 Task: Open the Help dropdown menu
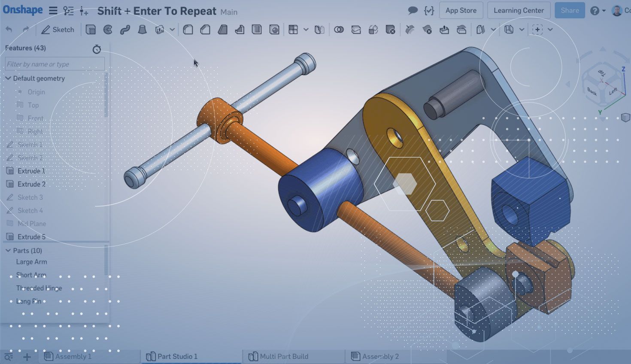coord(598,11)
